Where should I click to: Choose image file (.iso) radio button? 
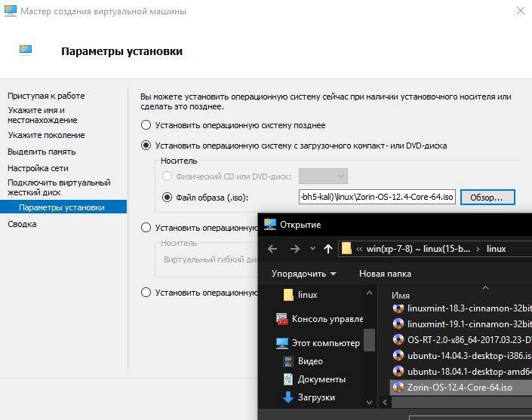pos(167,197)
